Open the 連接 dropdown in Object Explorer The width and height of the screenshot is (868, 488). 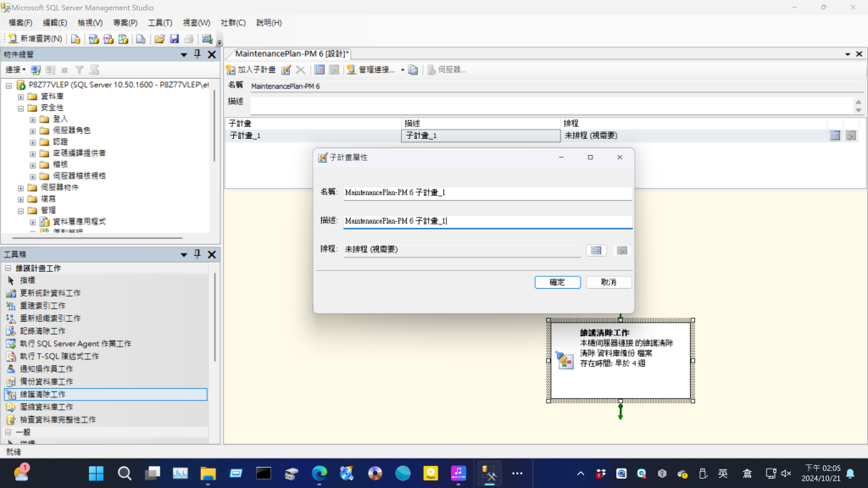pos(15,69)
